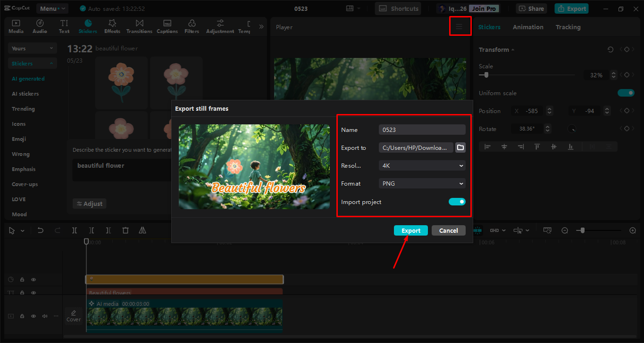The image size is (644, 343).
Task: Open the Transitions panel
Action: (x=139, y=26)
